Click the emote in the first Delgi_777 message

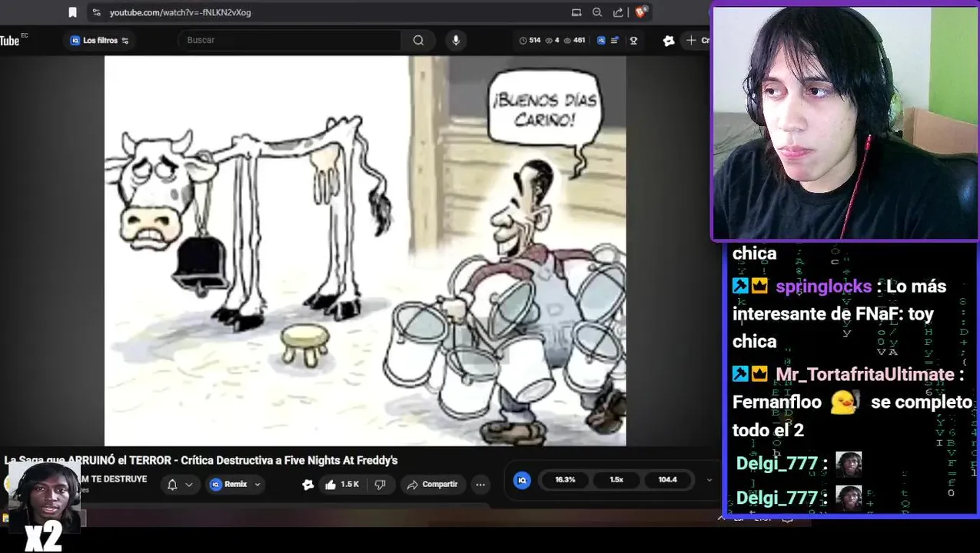[849, 464]
